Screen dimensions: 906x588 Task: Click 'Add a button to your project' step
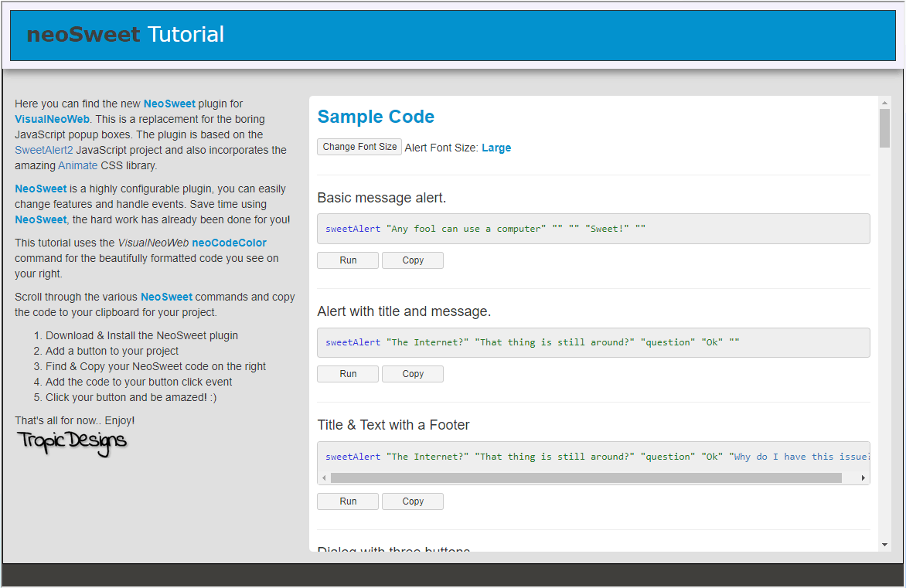[112, 352]
